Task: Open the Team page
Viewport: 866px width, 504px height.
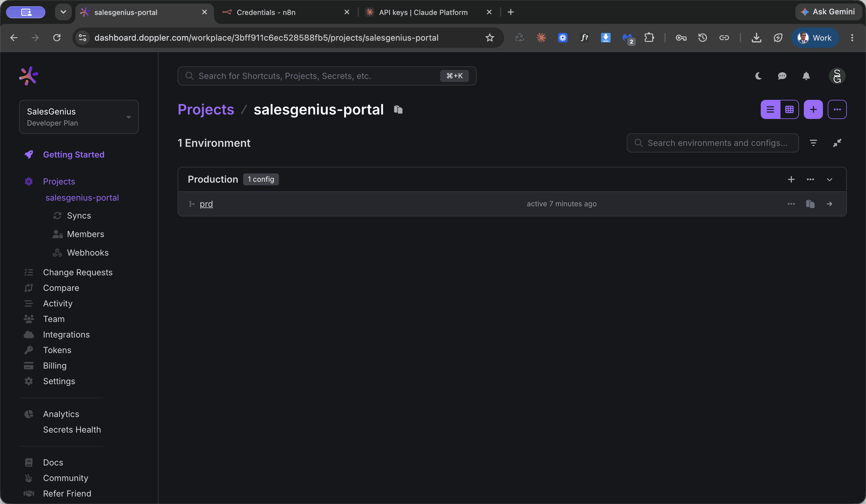Action: pos(54,319)
